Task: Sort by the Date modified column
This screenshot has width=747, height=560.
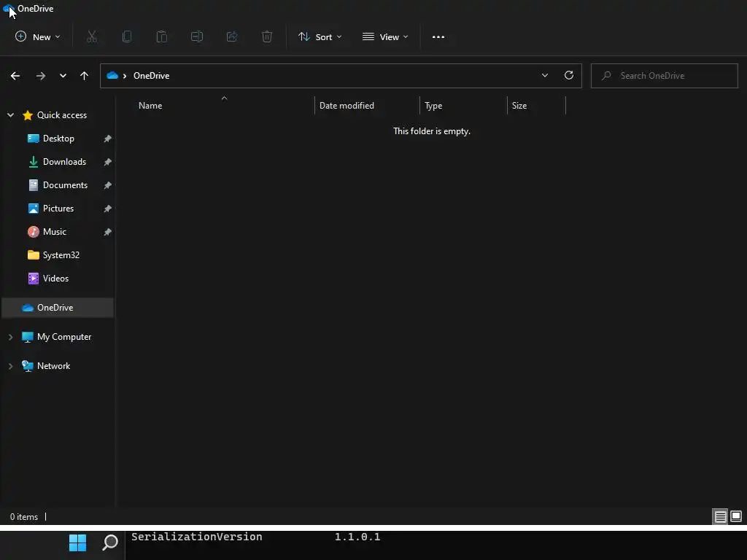Action: [347, 106]
